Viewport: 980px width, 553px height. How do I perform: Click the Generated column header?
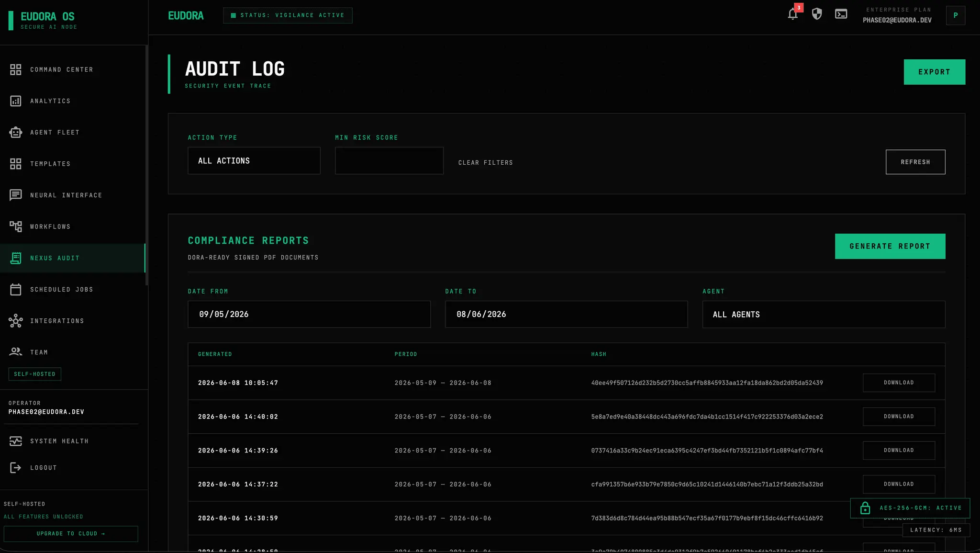(x=215, y=354)
